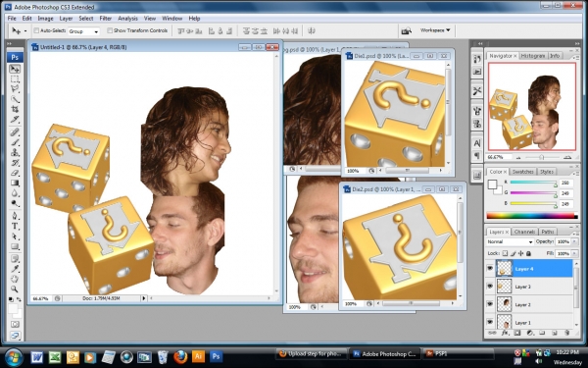
Task: Open the Image menu
Action: tap(45, 18)
